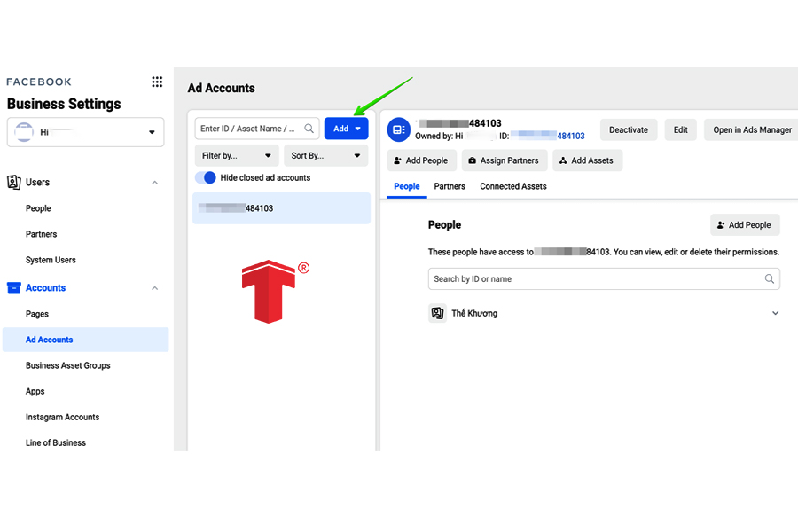Click the Enter ID / Asset Name search field
798x532 pixels.
257,129
